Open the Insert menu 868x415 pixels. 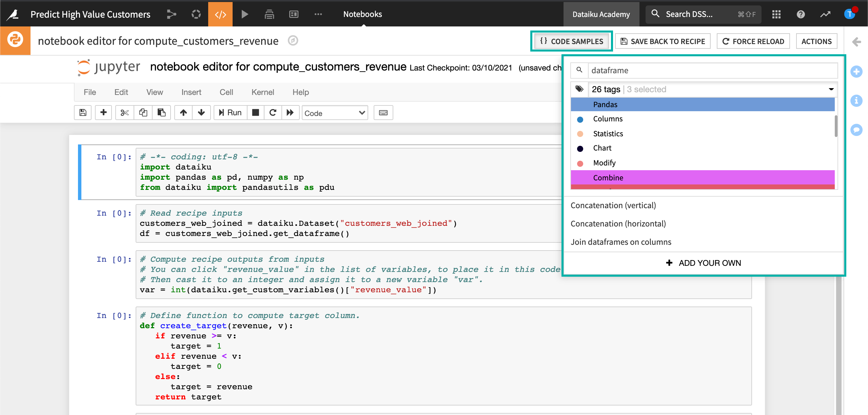click(191, 92)
